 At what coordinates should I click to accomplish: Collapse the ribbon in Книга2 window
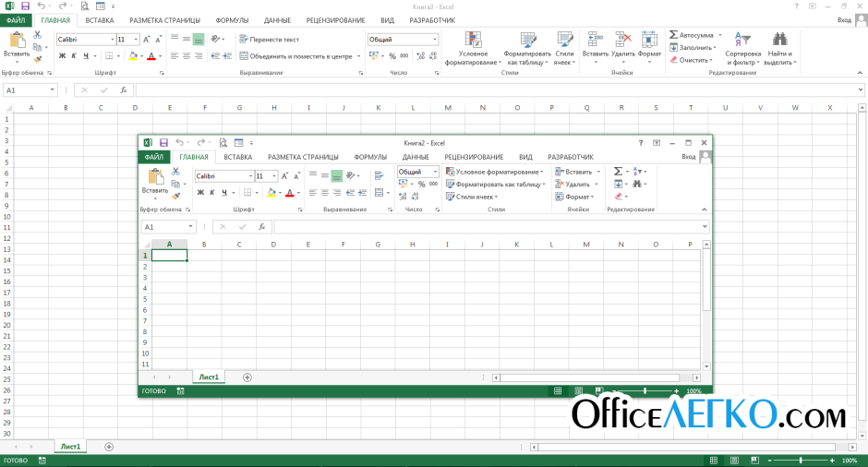[705, 210]
